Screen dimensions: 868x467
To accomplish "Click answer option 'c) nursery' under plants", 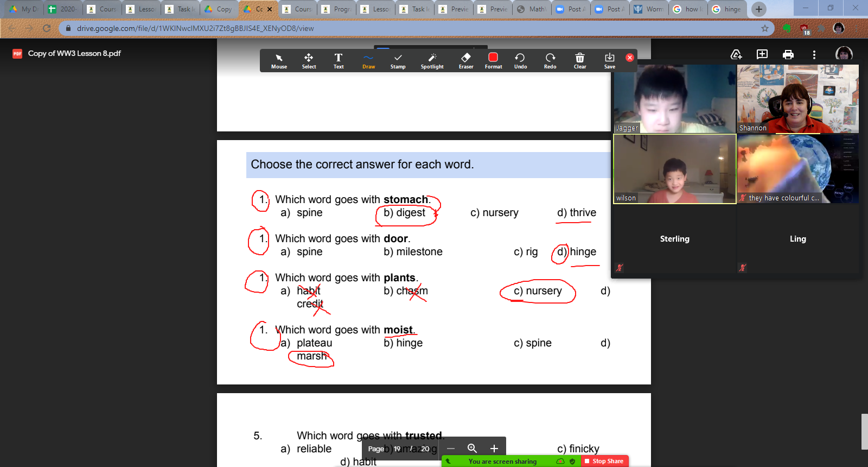I will (538, 291).
